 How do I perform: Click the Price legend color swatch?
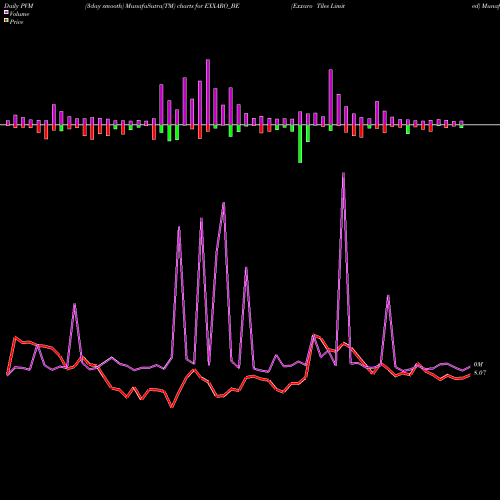point(6,20)
